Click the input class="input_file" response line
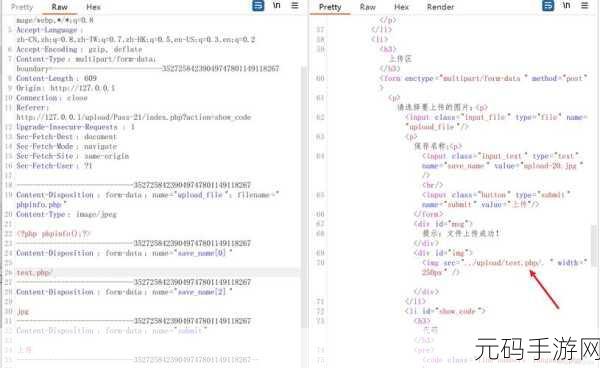Image resolution: width=600 pixels, height=368 pixels. coord(496,117)
